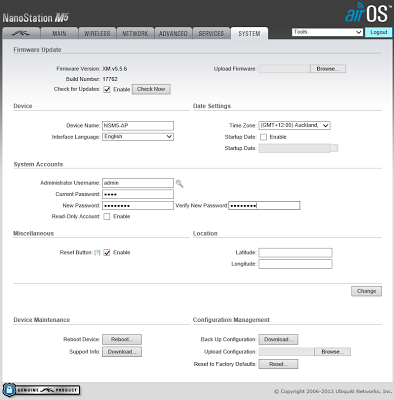This screenshot has height=400, width=394.
Task: Open the Ubiquiti logo tab
Action: pos(21,33)
